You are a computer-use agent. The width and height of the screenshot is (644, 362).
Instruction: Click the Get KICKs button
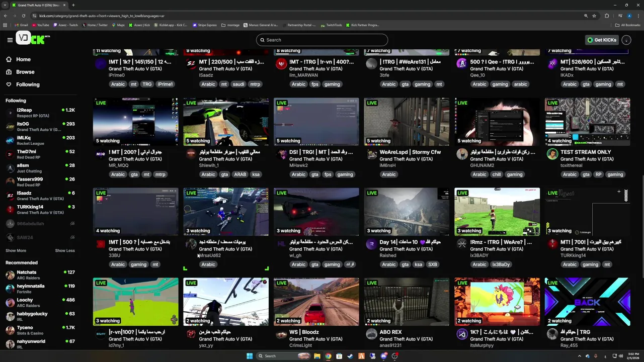point(602,40)
